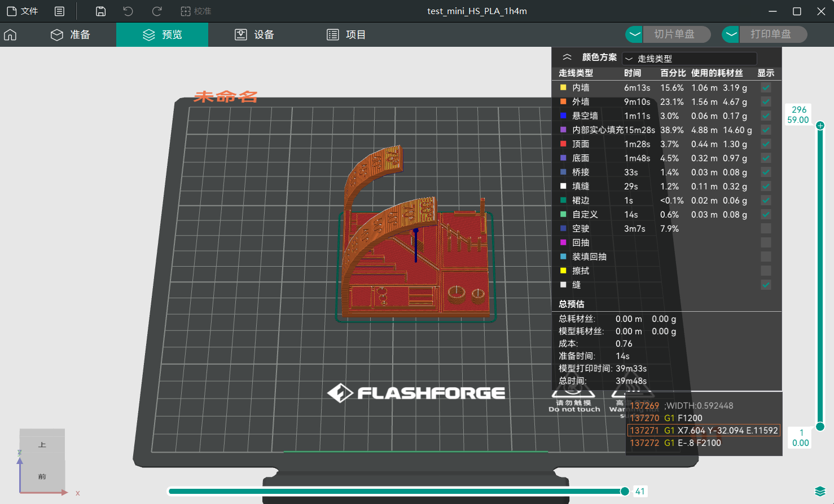Image resolution: width=834 pixels, height=504 pixels.
Task: Select G-code line 137269 WIDTH comment
Action: point(704,406)
